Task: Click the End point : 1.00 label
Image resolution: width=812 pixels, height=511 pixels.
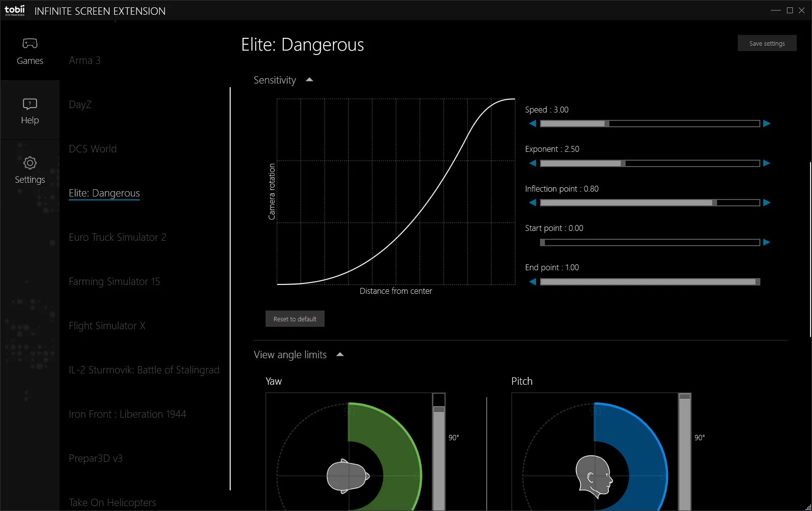Action: (x=552, y=267)
